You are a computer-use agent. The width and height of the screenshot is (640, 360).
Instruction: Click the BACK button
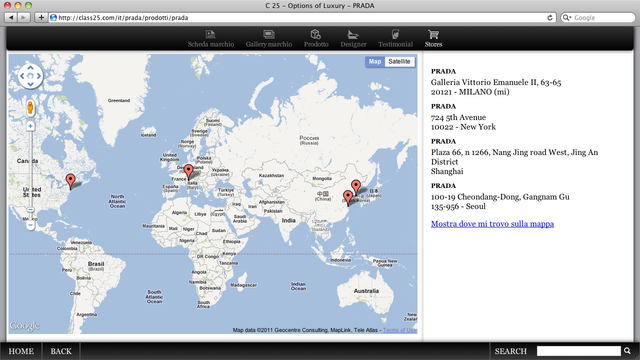(61, 351)
